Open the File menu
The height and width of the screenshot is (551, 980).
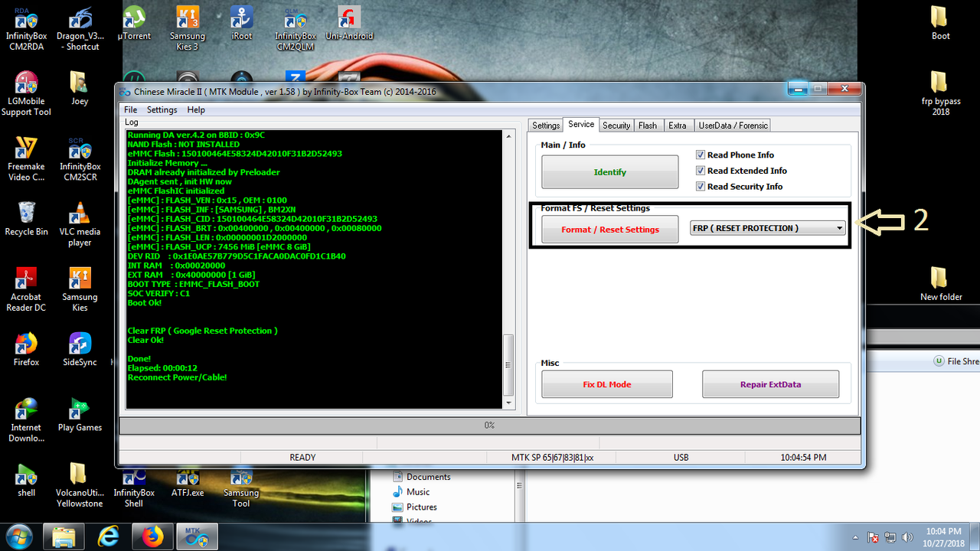point(130,110)
